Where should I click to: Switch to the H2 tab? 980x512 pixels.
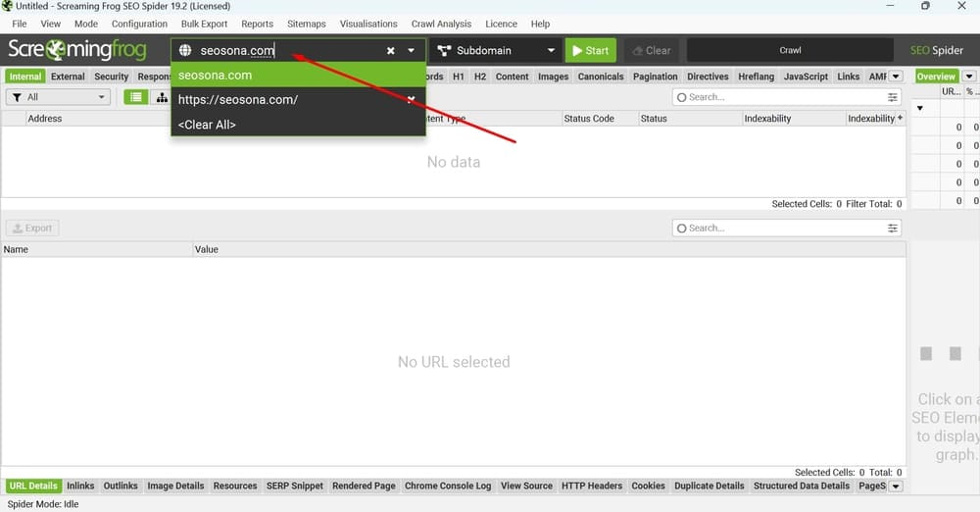480,77
